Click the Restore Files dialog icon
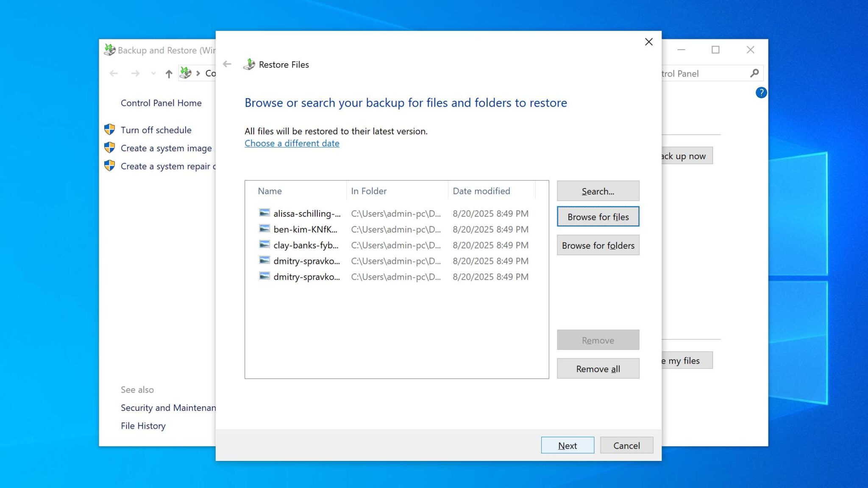 pyautogui.click(x=250, y=64)
